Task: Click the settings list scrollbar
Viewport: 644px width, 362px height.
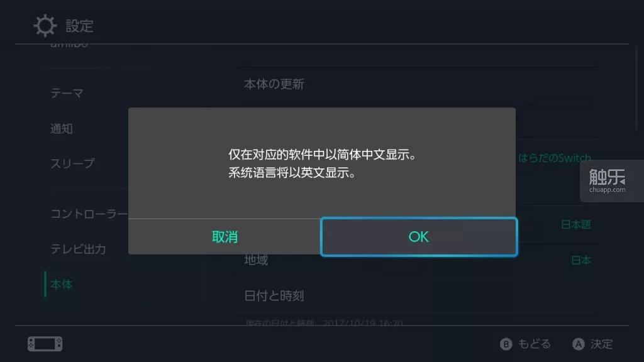Action: [636, 89]
